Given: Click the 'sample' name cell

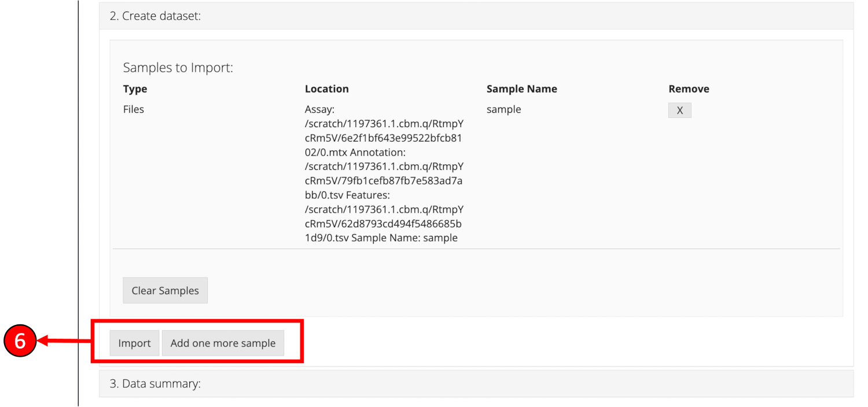Looking at the screenshot, I should pos(503,109).
